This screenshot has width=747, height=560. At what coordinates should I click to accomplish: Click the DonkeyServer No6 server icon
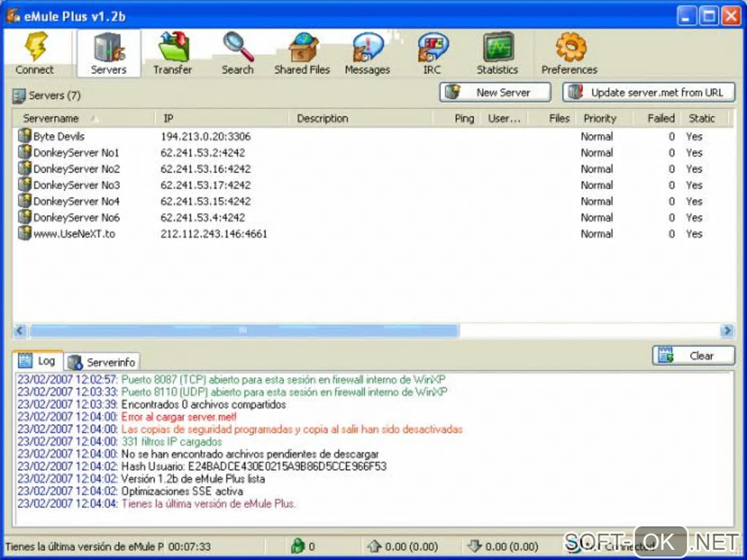(24, 217)
